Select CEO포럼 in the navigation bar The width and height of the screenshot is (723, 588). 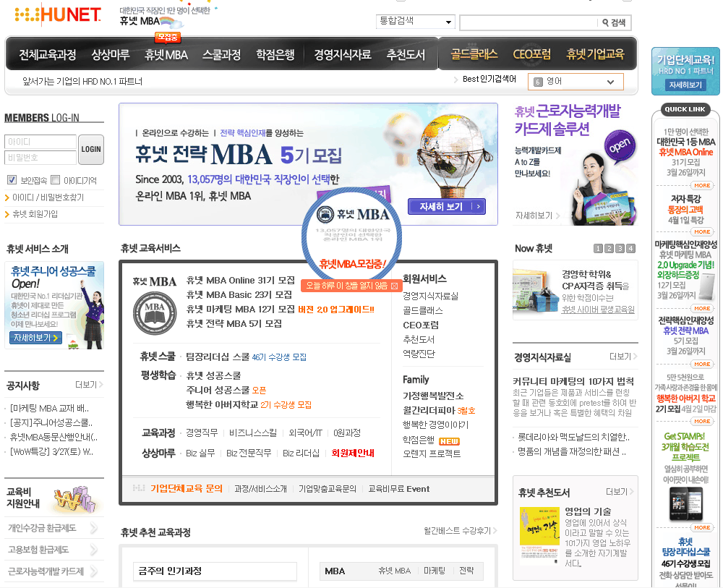[531, 54]
